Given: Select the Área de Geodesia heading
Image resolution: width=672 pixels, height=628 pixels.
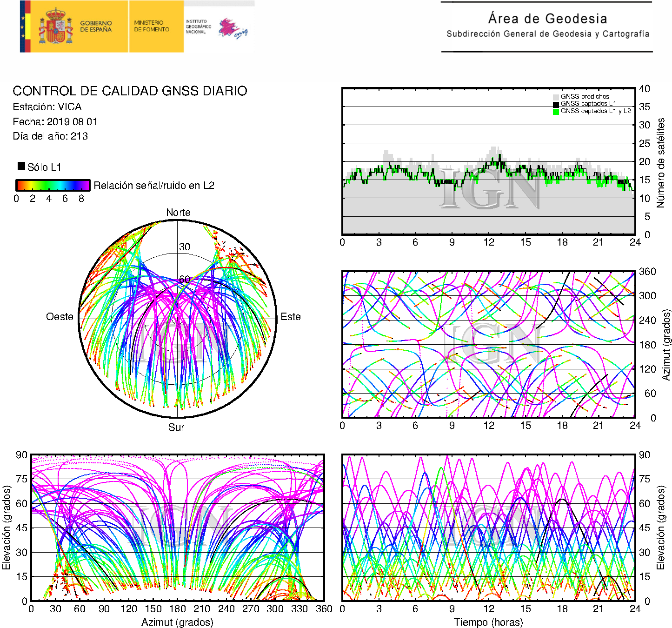Looking at the screenshot, I should pos(547,19).
